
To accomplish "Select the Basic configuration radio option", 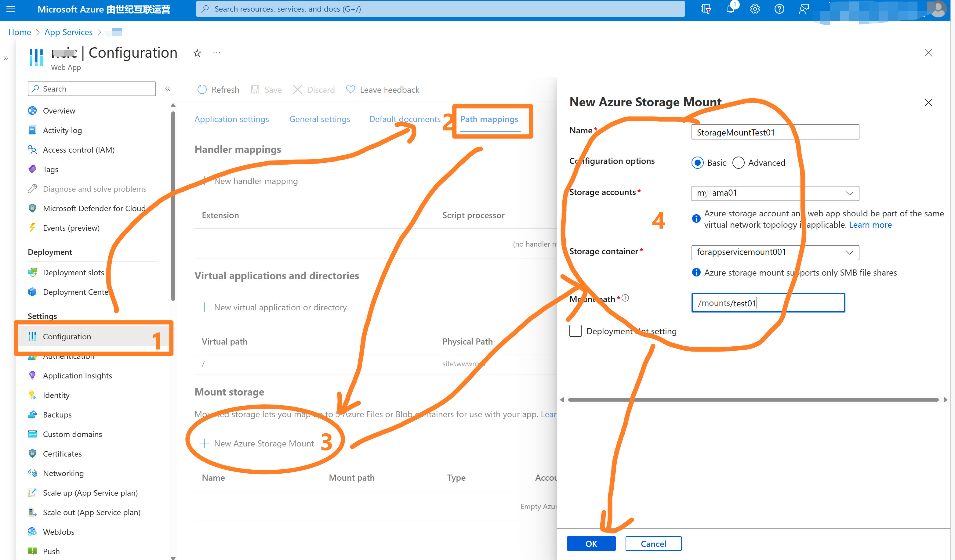I will coord(698,163).
